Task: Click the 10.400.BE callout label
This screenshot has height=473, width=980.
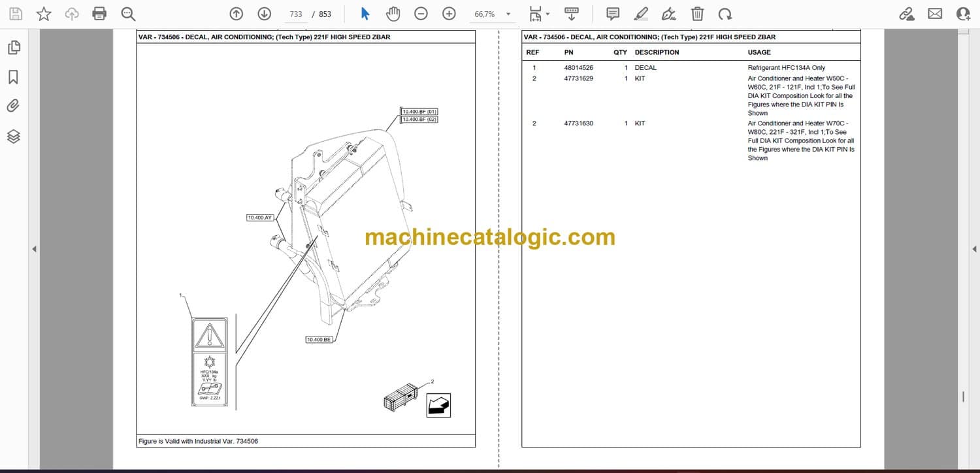Action: click(319, 340)
